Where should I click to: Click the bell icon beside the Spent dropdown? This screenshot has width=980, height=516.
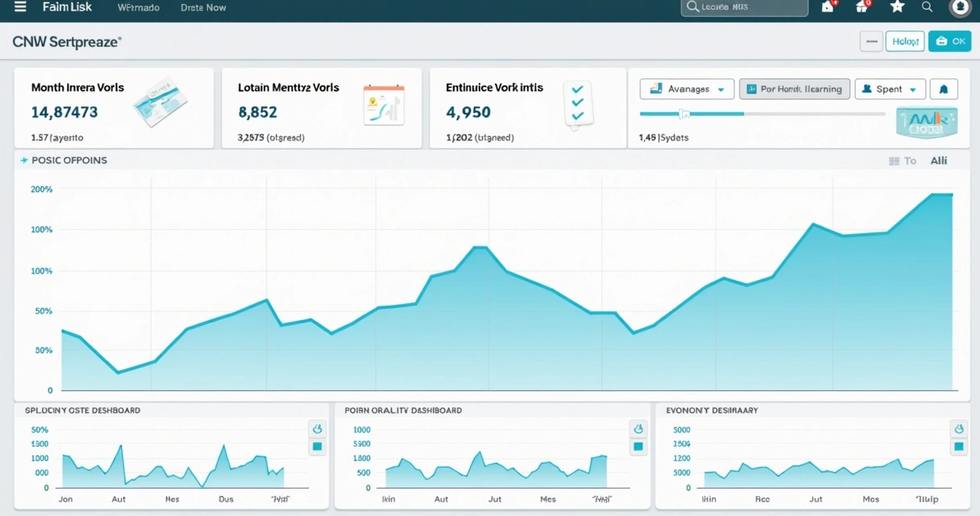click(x=944, y=89)
